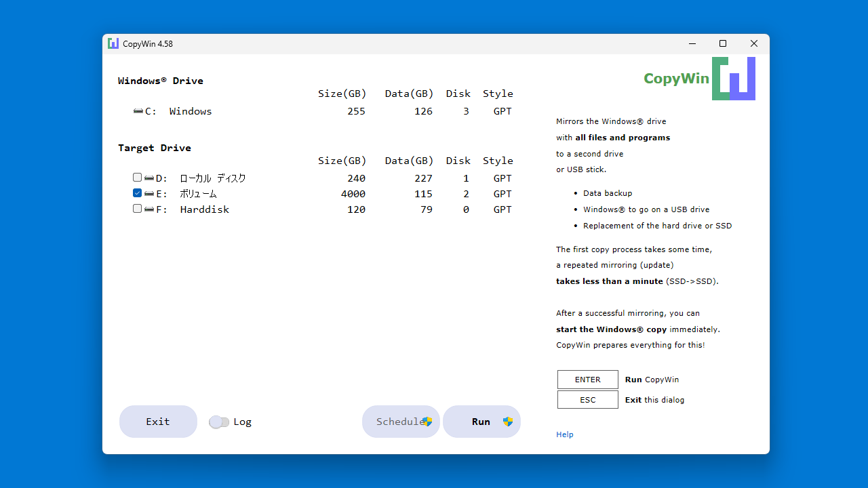Click the data value 227 for D:
Image resolution: width=868 pixels, height=488 pixels.
click(423, 178)
